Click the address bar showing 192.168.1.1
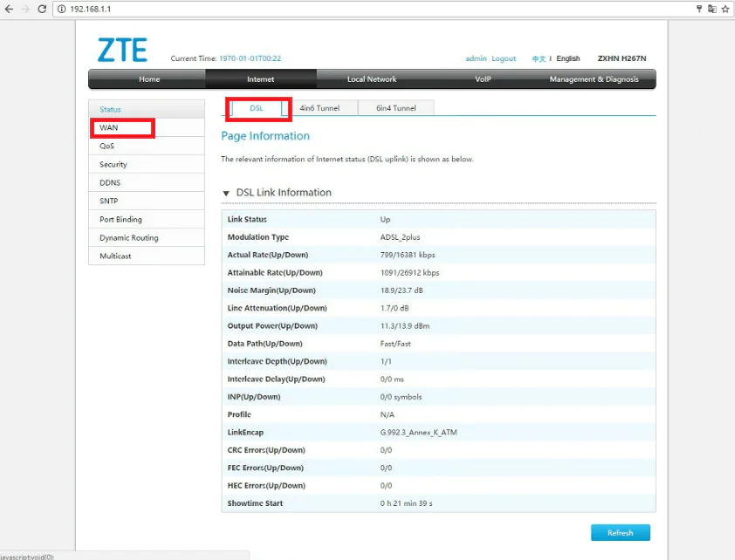Viewport: 735px width, 560px height. (x=349, y=9)
